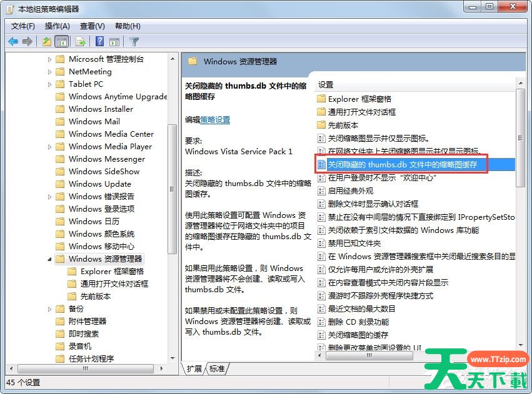Click the 设置 column header
Viewport: 532px width, 394px height.
415,85
